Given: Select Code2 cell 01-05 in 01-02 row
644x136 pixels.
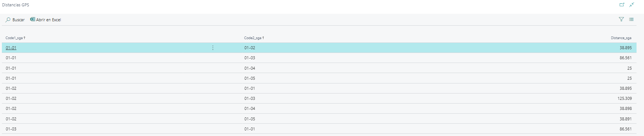Looking at the screenshot, I should [250, 119].
